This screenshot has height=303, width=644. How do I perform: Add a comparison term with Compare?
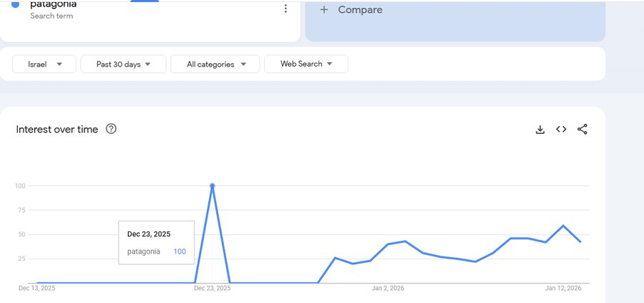point(351,10)
